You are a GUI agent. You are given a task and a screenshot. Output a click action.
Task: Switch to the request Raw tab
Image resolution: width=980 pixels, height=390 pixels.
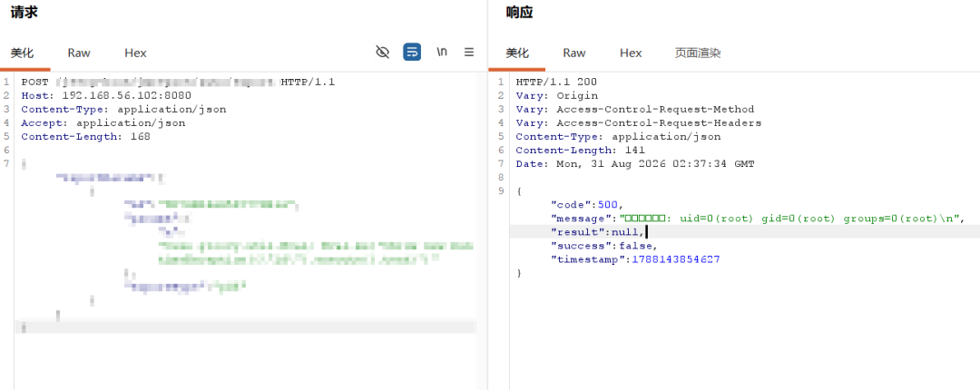79,54
